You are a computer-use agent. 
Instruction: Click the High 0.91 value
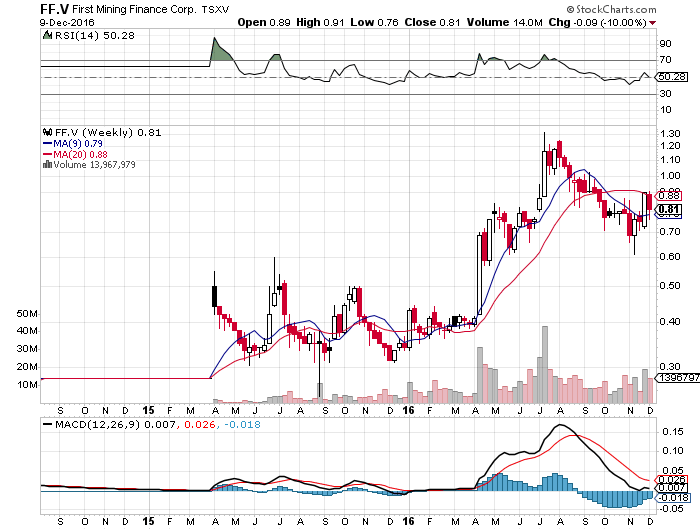click(320, 22)
